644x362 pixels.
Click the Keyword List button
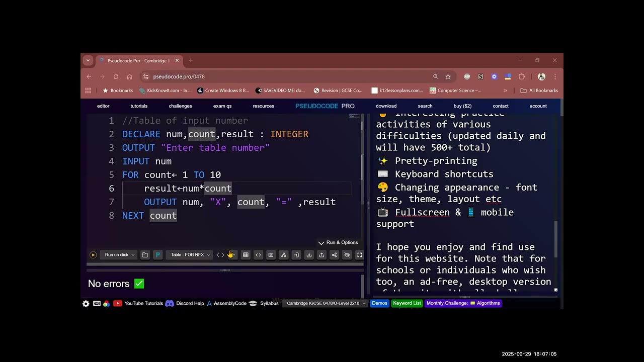[407, 303]
